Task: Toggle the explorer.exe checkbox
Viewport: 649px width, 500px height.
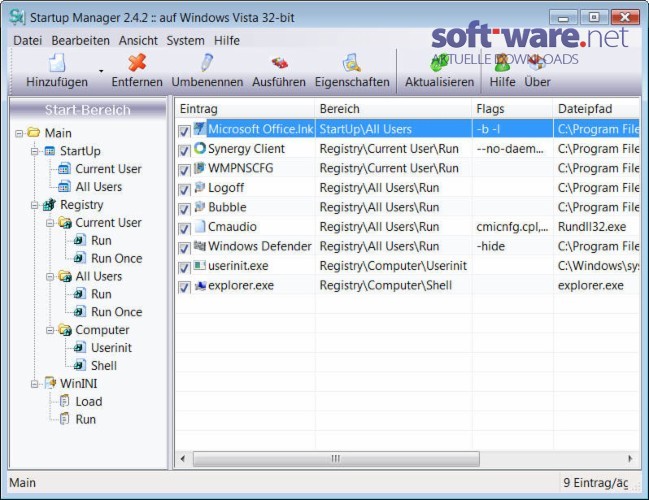Action: click(184, 287)
